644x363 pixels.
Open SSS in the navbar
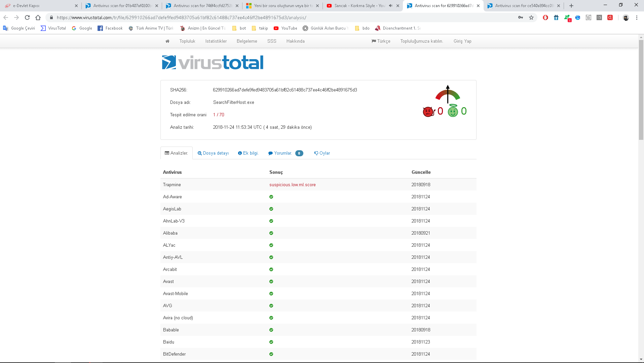pos(272,41)
